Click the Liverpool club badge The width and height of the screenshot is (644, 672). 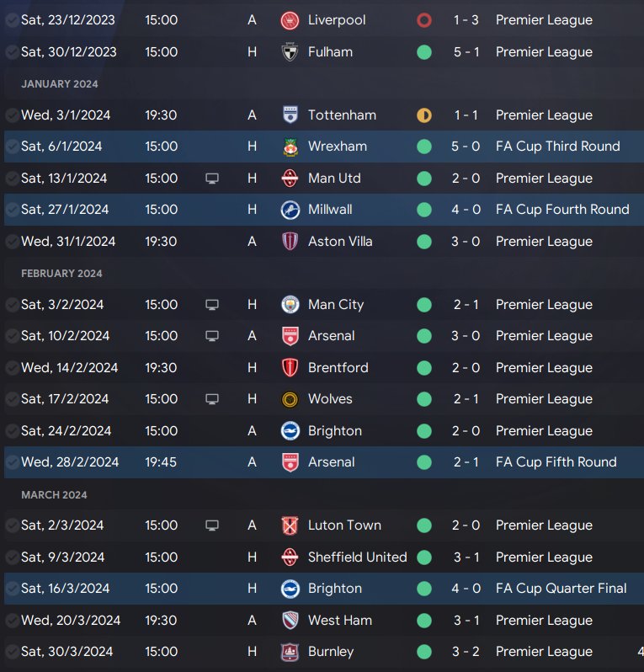(290, 20)
